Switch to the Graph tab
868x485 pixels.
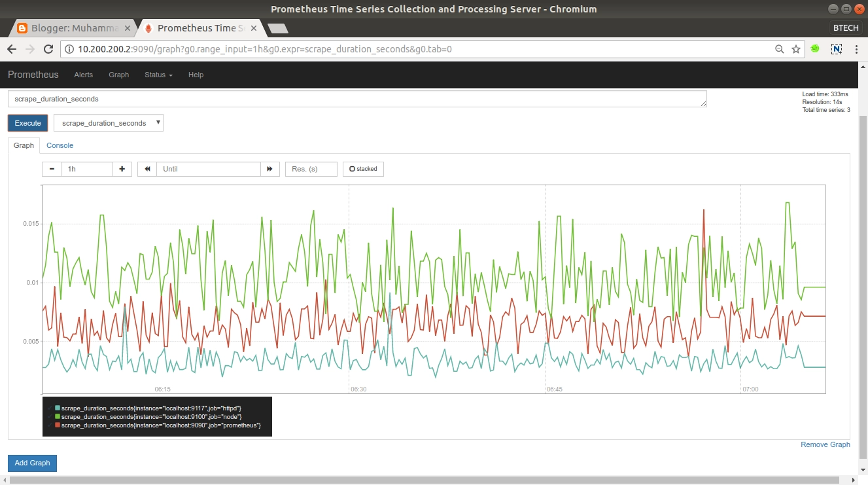(24, 145)
